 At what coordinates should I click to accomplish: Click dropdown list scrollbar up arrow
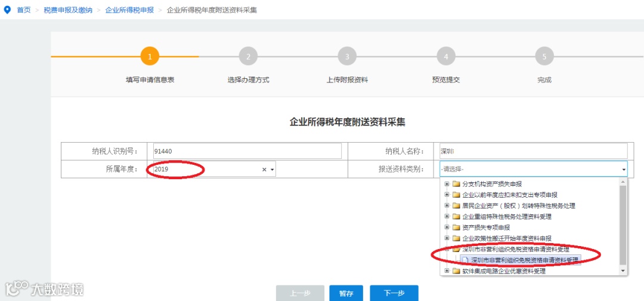(623, 182)
